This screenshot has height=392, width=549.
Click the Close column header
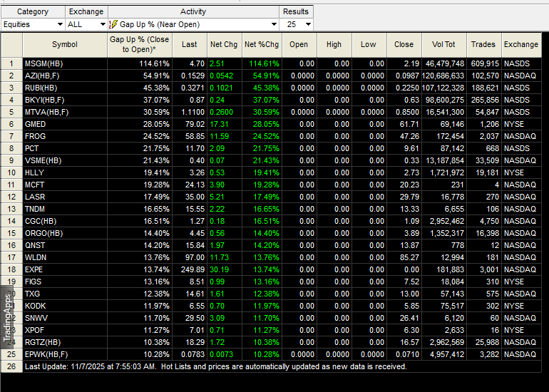pyautogui.click(x=404, y=45)
